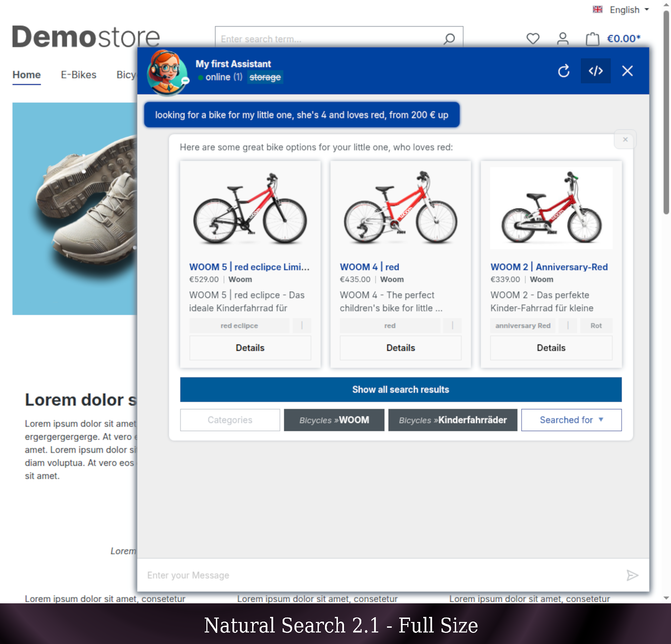Dismiss the results card with small x
The height and width of the screenshot is (644, 671).
[x=625, y=139]
